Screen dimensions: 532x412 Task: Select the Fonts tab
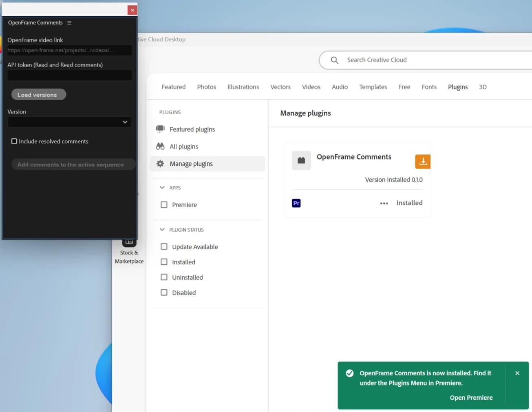(429, 87)
